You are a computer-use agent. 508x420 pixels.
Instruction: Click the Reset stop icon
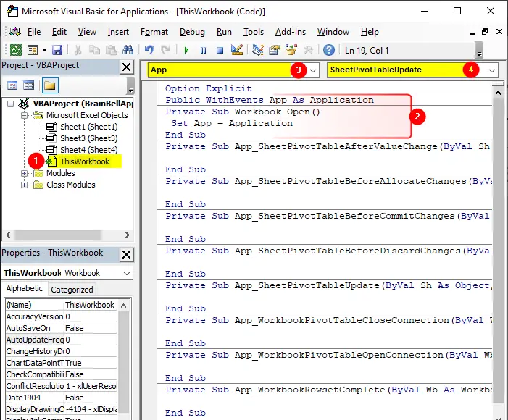[220, 51]
